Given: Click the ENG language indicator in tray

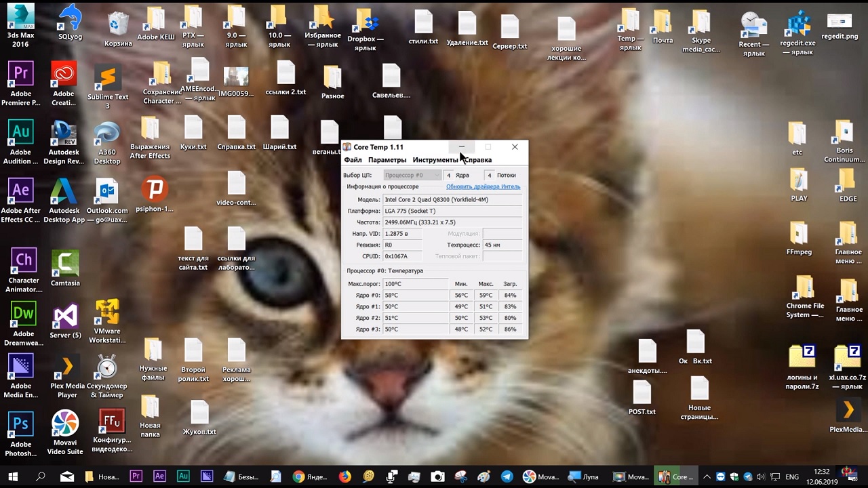Looking at the screenshot, I should 791,476.
